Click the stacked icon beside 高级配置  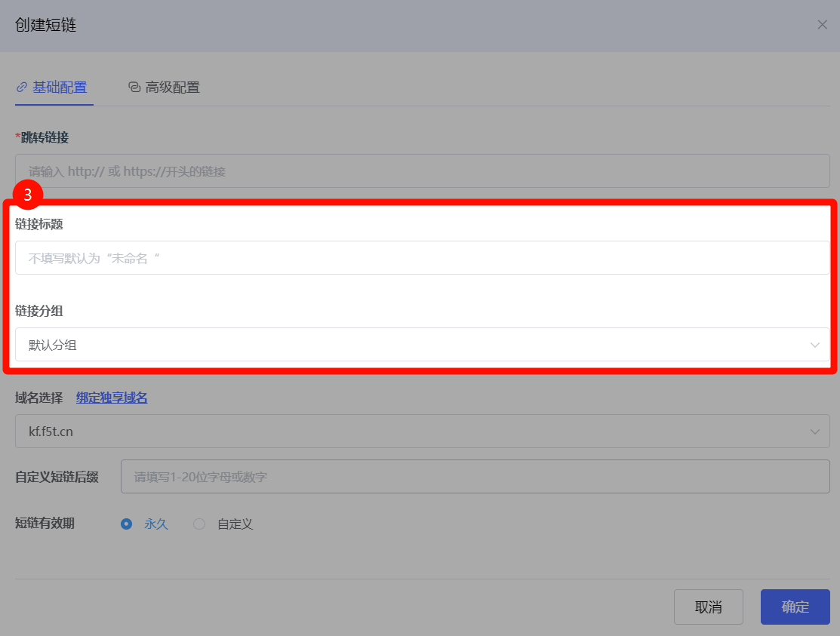tap(134, 87)
